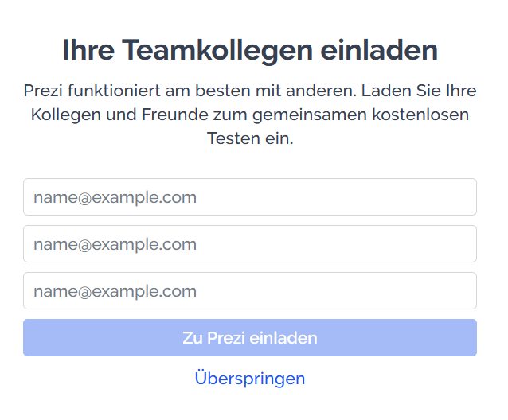Click the Prezi description paragraph text
This screenshot has width=508, height=420.
pos(249,114)
